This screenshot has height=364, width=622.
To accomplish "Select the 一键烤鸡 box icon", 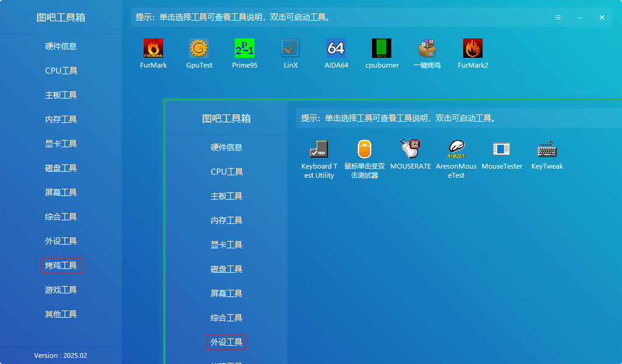I will [x=427, y=49].
